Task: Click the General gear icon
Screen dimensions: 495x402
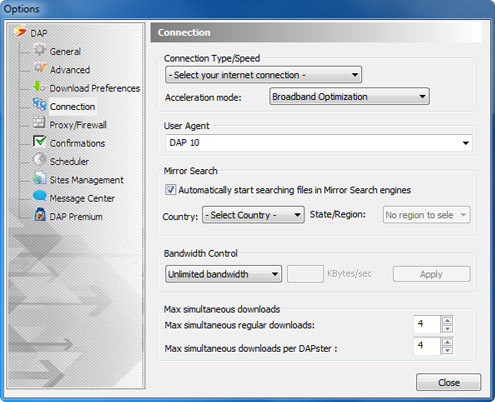Action: (x=39, y=50)
